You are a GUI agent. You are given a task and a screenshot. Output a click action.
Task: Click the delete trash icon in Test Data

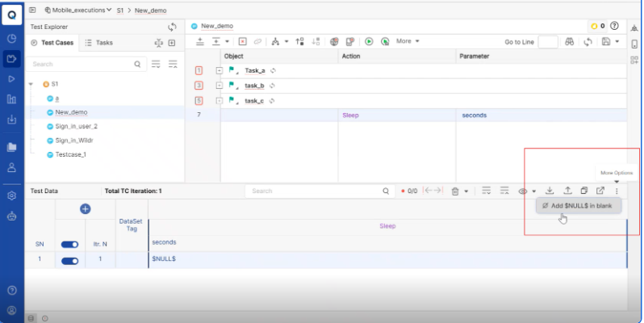[455, 191]
